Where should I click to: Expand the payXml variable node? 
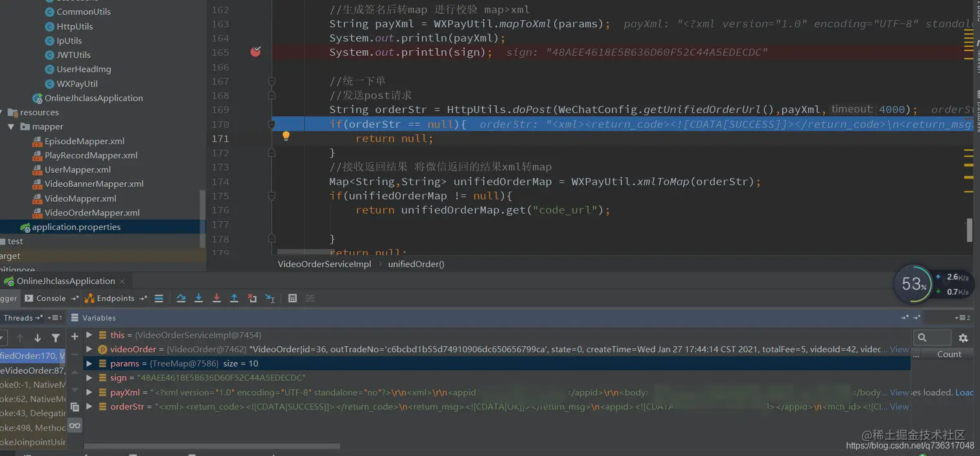pos(89,392)
